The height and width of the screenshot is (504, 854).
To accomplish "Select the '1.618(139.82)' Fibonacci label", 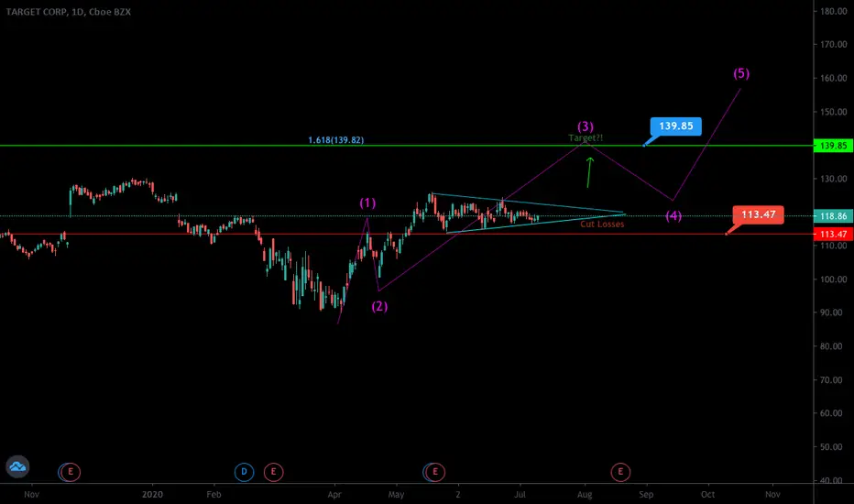I will pyautogui.click(x=336, y=140).
